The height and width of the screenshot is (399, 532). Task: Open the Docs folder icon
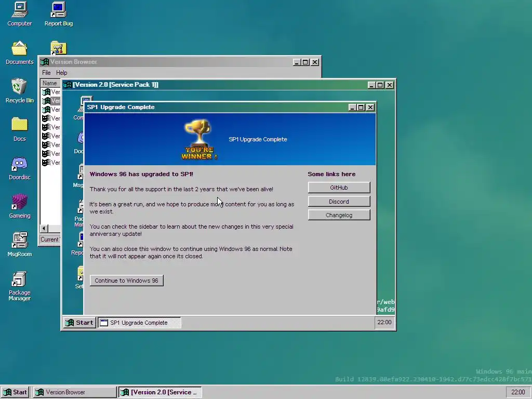click(19, 129)
